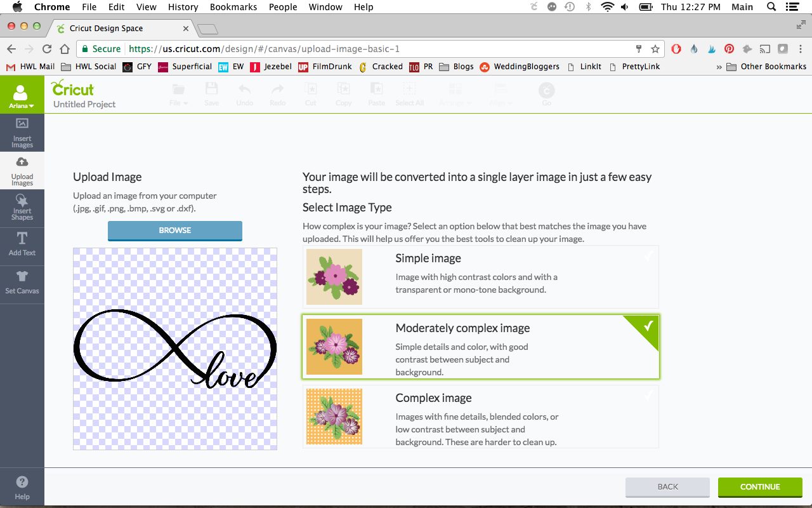The height and width of the screenshot is (508, 812).
Task: Open the Insert Shapes tool
Action: (x=22, y=208)
